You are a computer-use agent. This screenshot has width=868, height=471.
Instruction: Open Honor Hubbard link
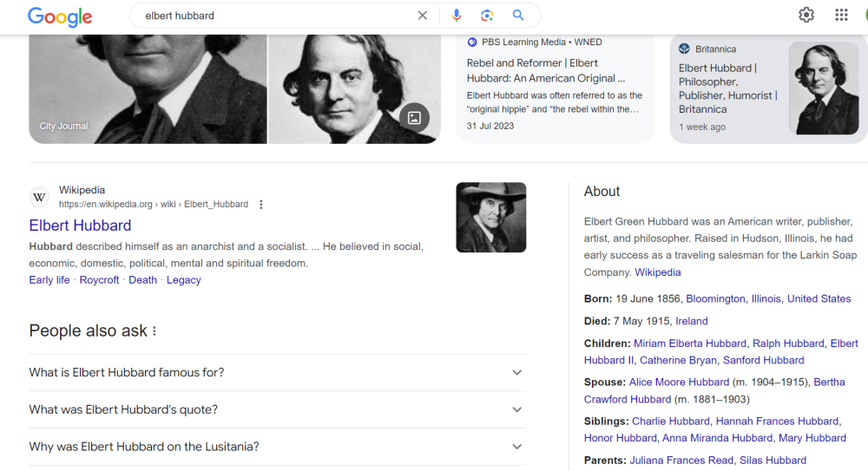(x=620, y=438)
